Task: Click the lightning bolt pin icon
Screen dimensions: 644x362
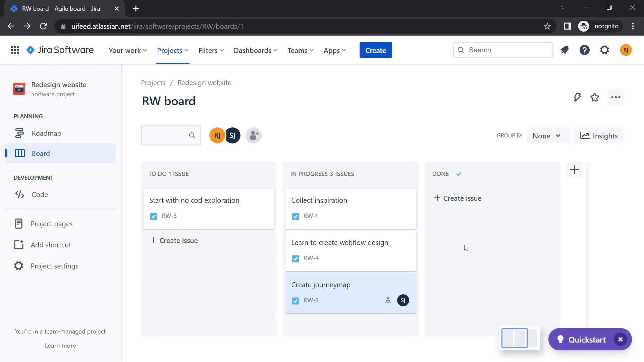Action: pyautogui.click(x=577, y=97)
